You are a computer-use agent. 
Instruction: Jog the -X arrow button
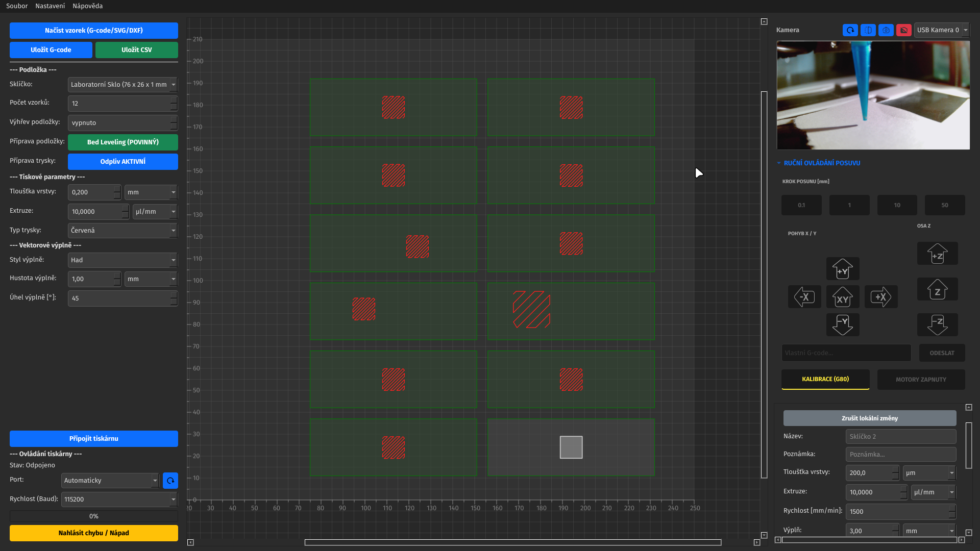(804, 297)
